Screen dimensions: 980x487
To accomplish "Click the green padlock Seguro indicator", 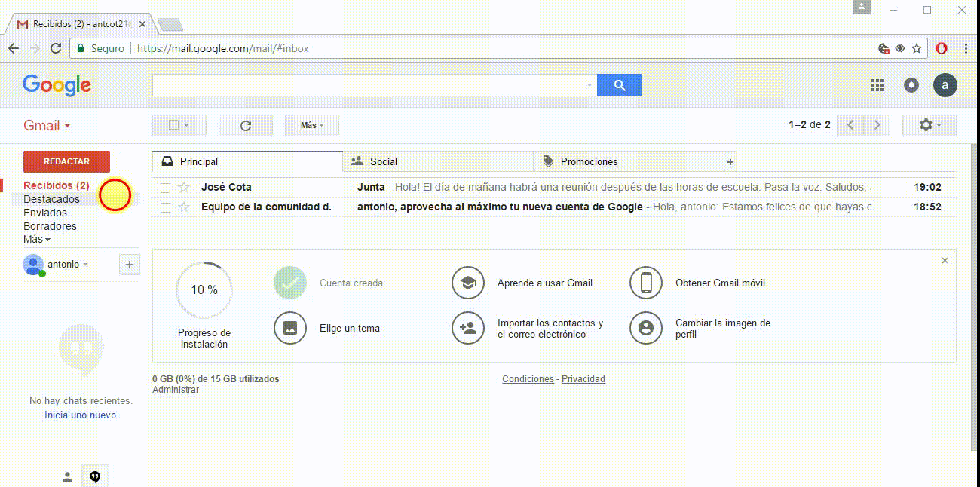I will [100, 48].
